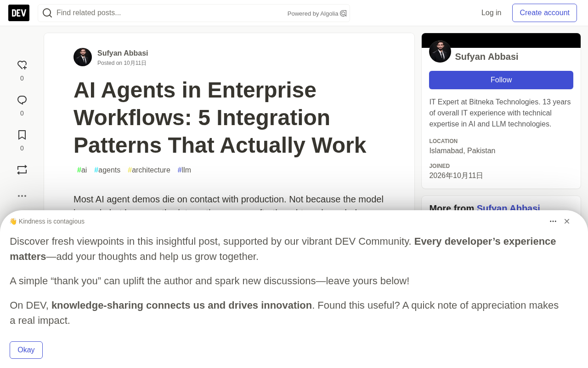Open the profile card avatar of Sufyan Abbasi
588x368 pixels.
coord(440,52)
